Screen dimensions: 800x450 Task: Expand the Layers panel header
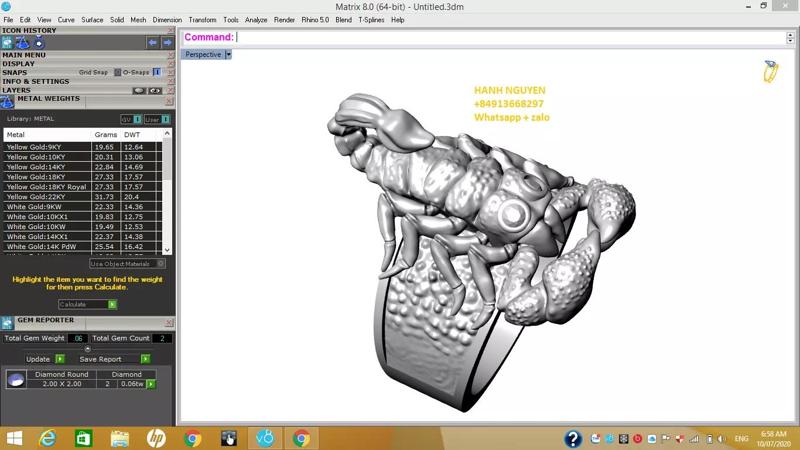(16, 90)
